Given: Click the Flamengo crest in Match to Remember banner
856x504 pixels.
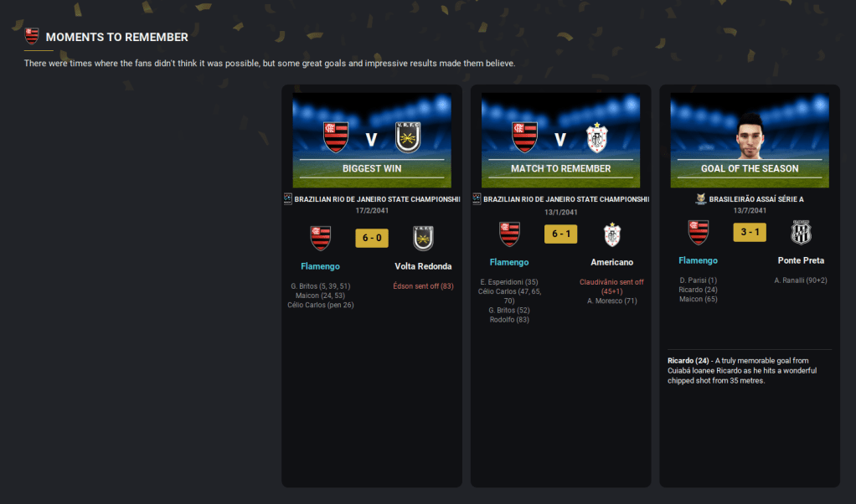Looking at the screenshot, I should (524, 137).
